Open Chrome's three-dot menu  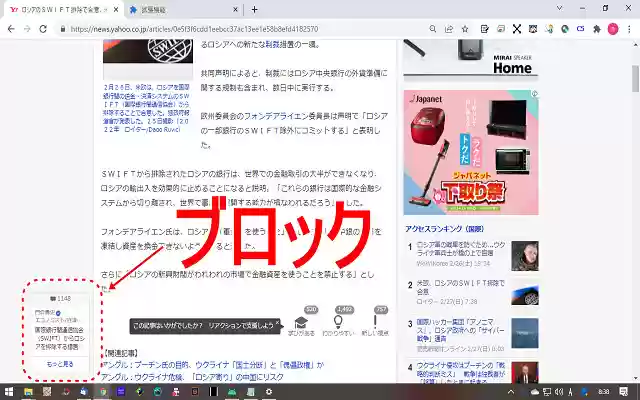click(x=629, y=29)
